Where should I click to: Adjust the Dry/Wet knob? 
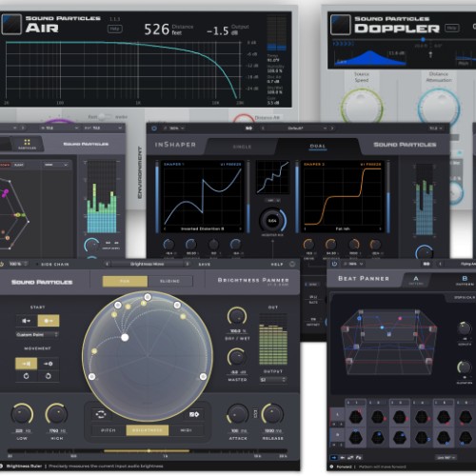pos(237,316)
